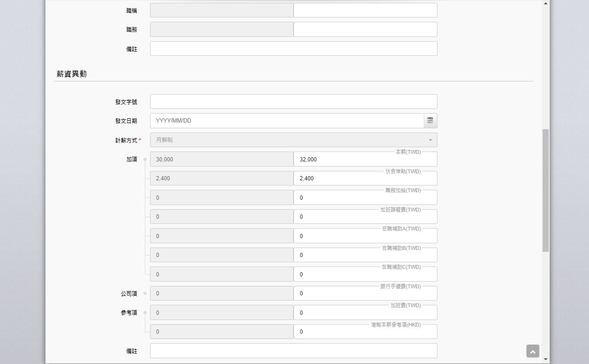589x364 pixels.
Task: Click the new 在職補助B amount field
Action: point(365,255)
